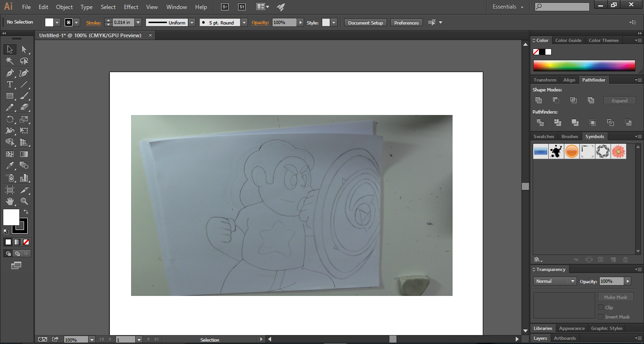This screenshot has width=644, height=344.
Task: Open the fill color dropdown
Action: click(57, 23)
